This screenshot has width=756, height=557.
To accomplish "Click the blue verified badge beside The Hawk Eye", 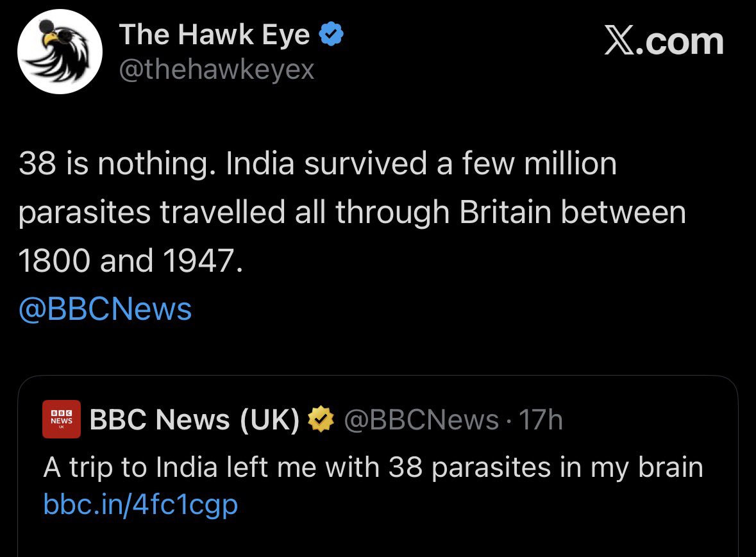I will (332, 34).
